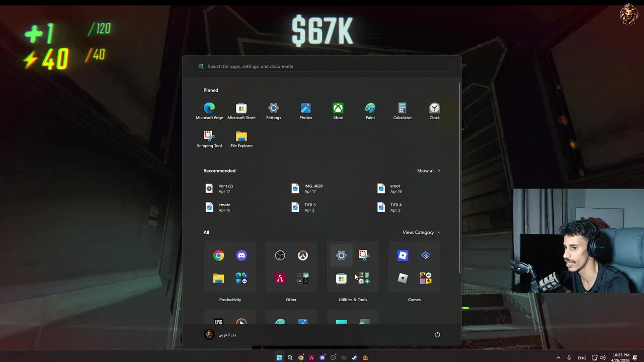644x362 pixels.
Task: Click the microphone tray icon
Action: coord(569,358)
